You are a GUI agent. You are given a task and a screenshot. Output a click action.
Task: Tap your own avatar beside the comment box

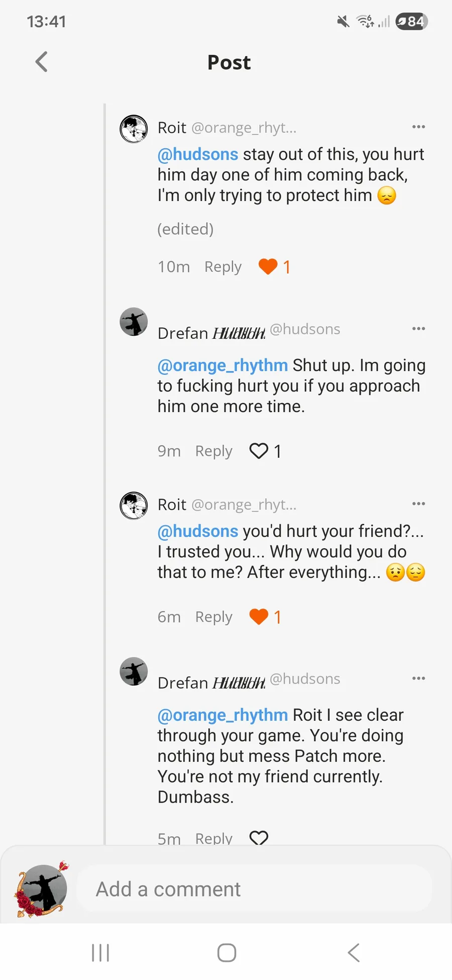42,889
